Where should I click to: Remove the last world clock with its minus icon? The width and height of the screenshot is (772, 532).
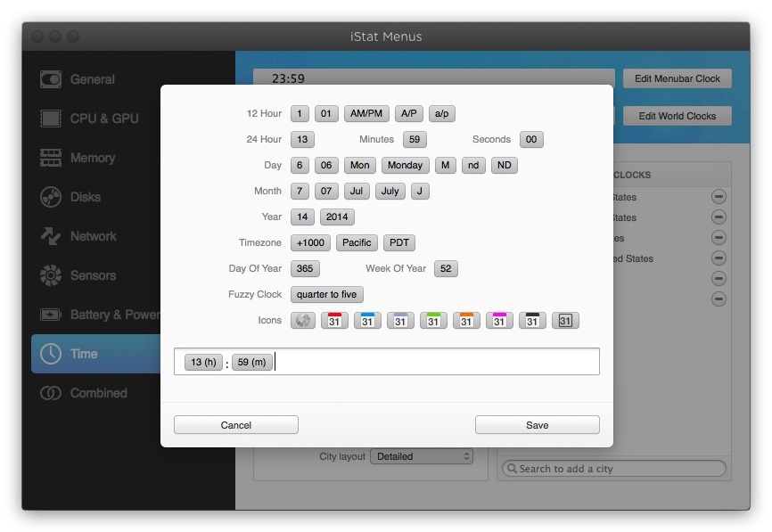coord(719,299)
